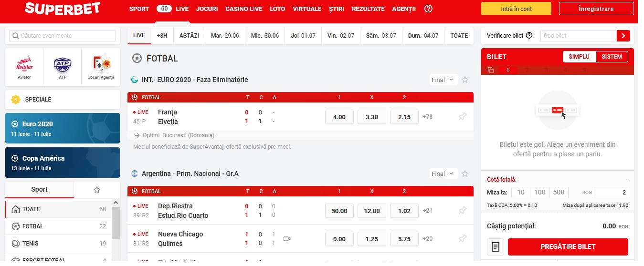Expand +78 more markets for Franța match
The image size is (644, 266).
428,117
